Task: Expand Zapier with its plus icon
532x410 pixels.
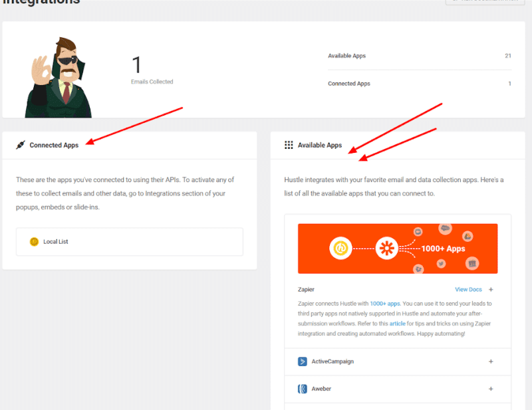Action: pyautogui.click(x=491, y=289)
